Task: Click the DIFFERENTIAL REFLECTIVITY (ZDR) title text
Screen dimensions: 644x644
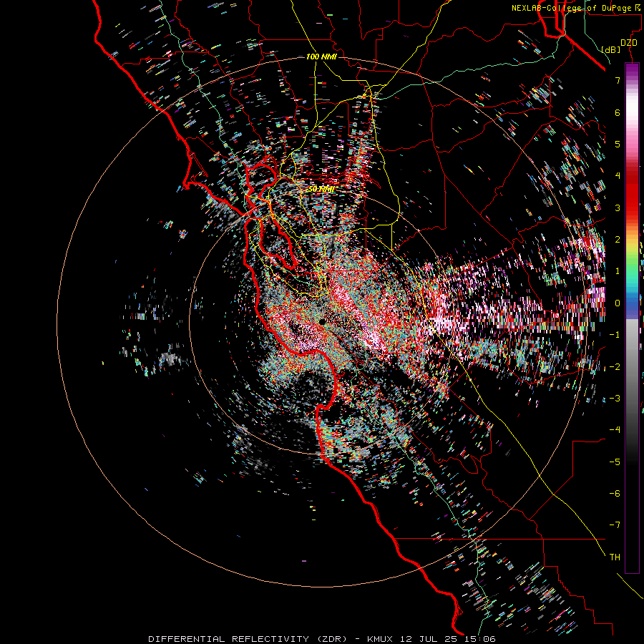Action: (x=248, y=639)
